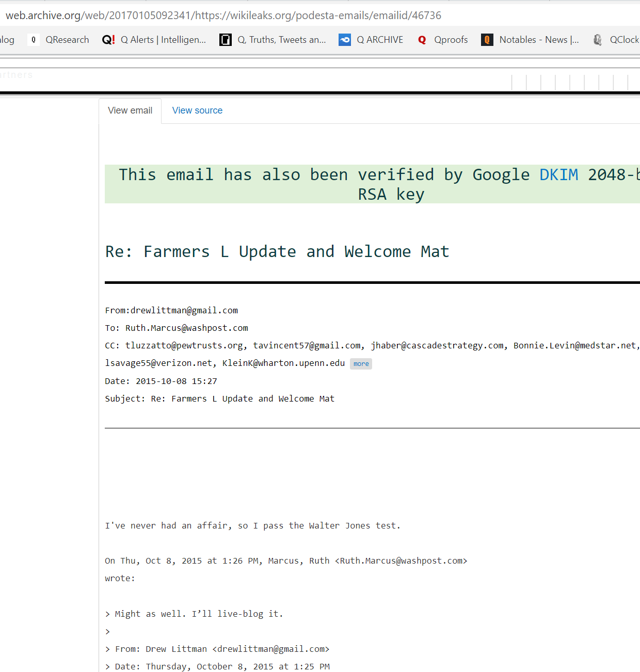Click the Subject: Re: Farmers L Update line
Viewport: 640px width, 672px height.
(220, 399)
